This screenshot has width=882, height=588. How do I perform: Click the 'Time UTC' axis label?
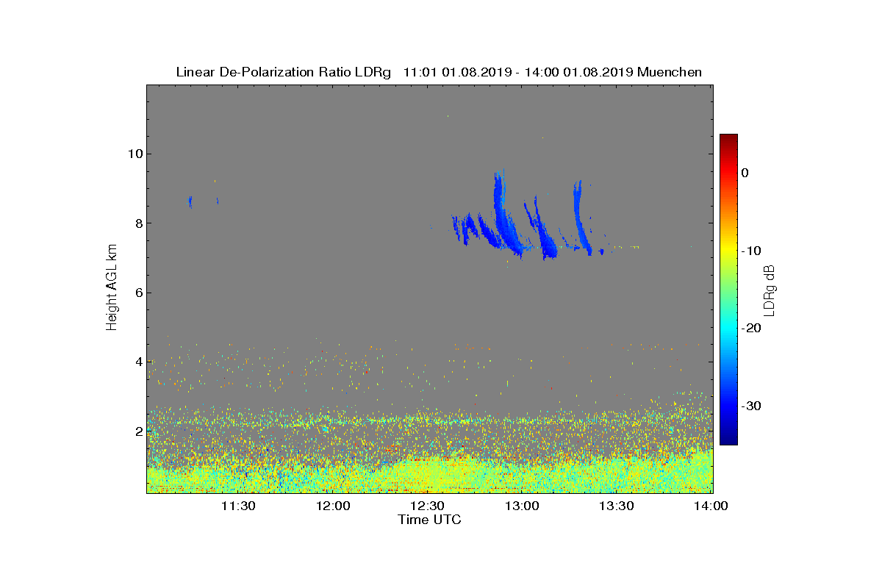(429, 520)
